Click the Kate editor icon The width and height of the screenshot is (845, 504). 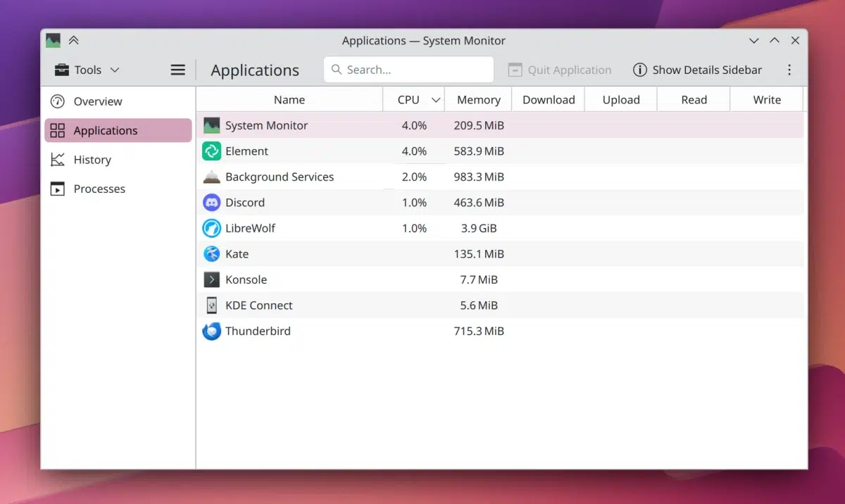(x=211, y=253)
